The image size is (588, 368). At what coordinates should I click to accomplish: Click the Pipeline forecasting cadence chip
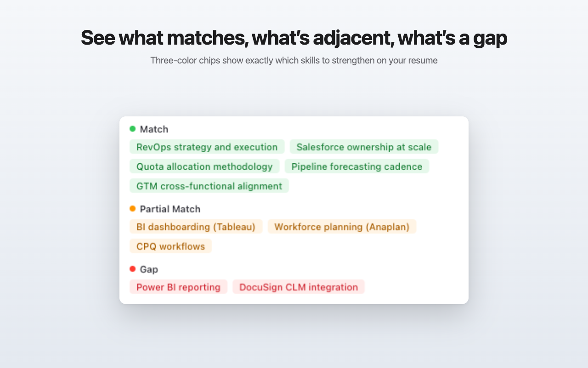(357, 166)
